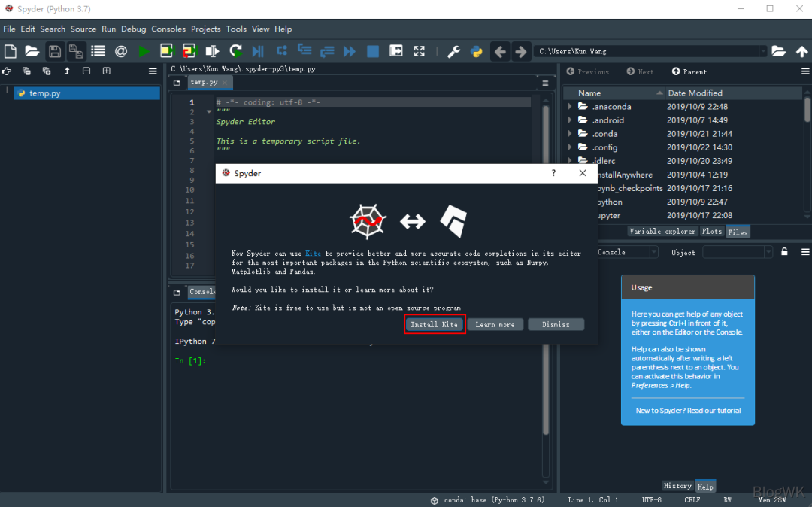
Task: Expand the .anaconda folder
Action: (570, 107)
